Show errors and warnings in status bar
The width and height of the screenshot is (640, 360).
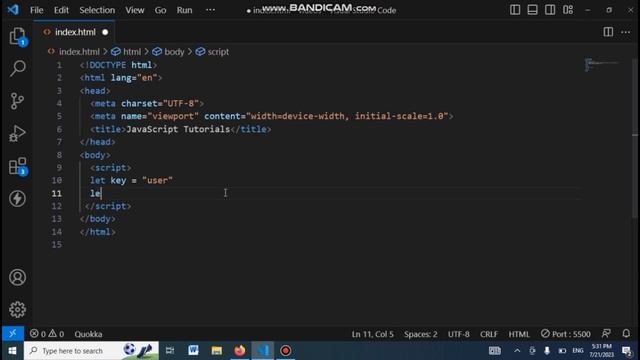click(47, 334)
